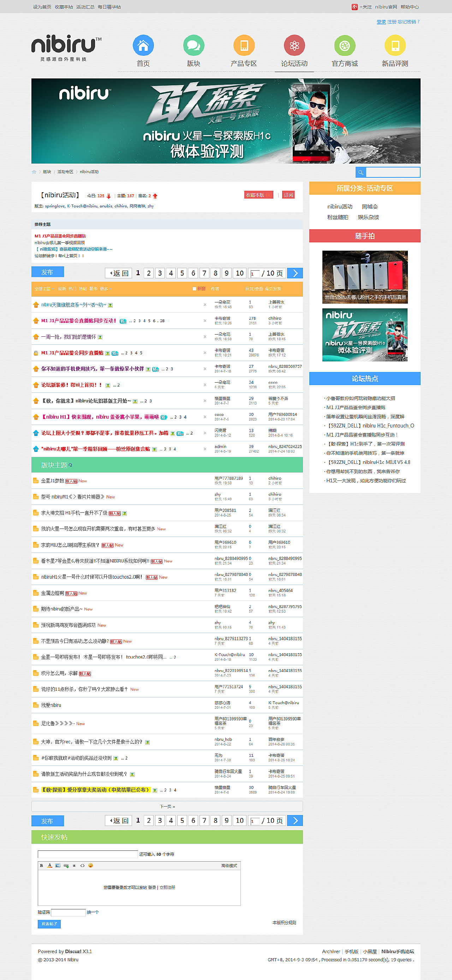Click the sticky icon beside nibiru天猫旗舰店 thread
The height and width of the screenshot is (980, 452).
(x=36, y=305)
